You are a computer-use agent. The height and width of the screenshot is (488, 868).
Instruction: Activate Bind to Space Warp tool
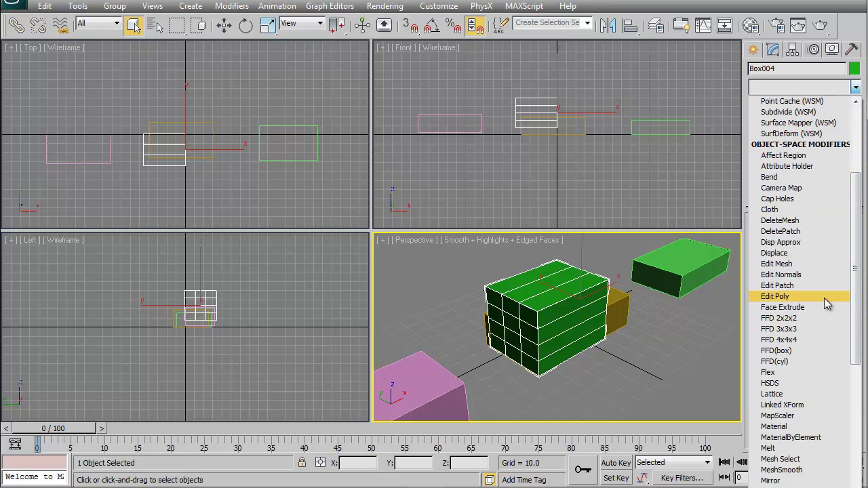60,26
